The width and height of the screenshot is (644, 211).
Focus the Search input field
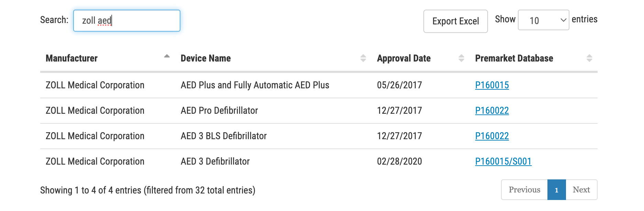point(127,21)
